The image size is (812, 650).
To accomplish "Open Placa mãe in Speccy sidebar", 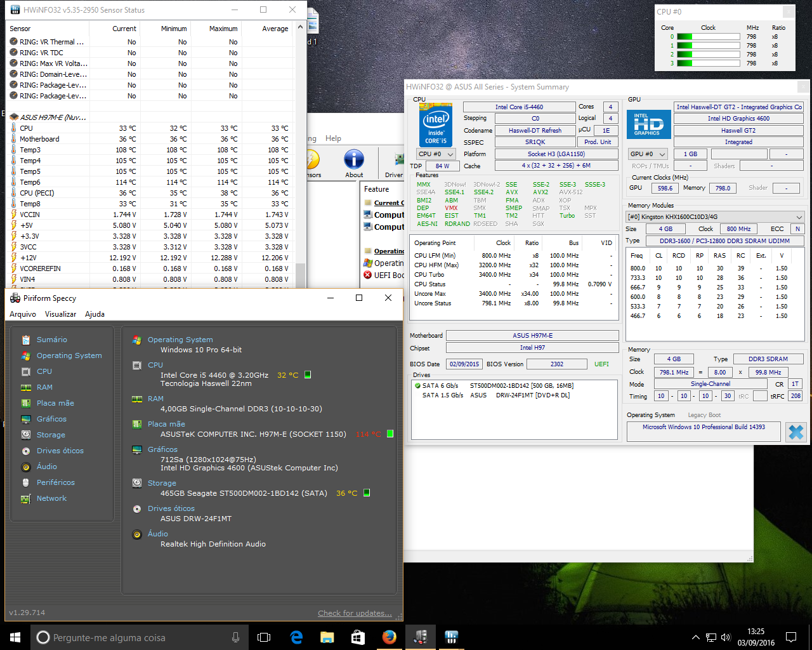I will [x=55, y=403].
